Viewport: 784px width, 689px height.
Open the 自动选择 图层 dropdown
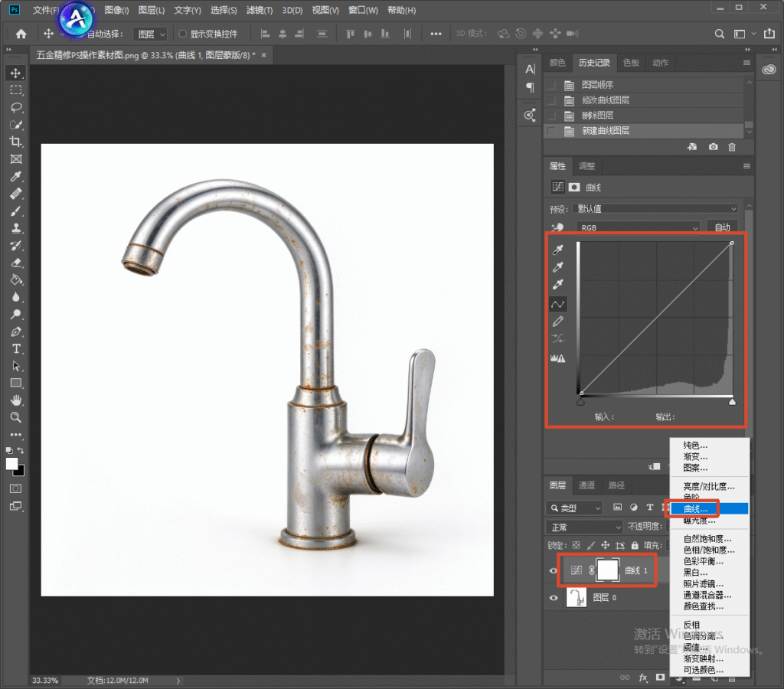pyautogui.click(x=150, y=34)
